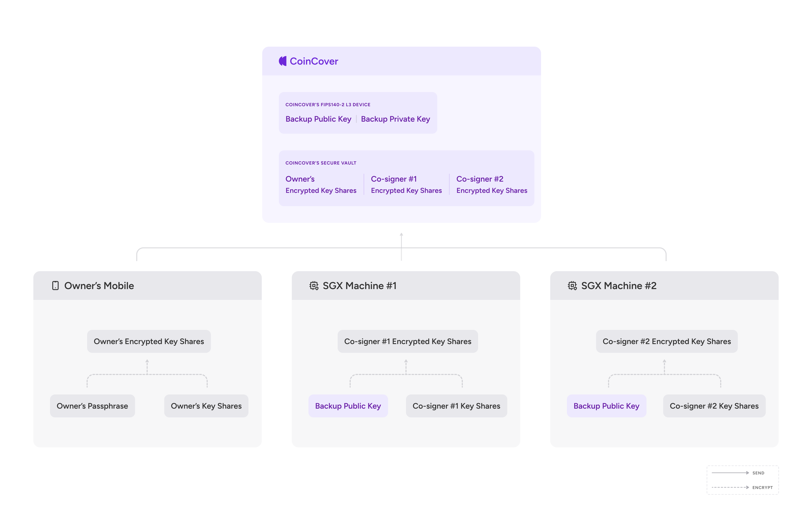Click the Owner's Mobile phone icon

pyautogui.click(x=55, y=286)
